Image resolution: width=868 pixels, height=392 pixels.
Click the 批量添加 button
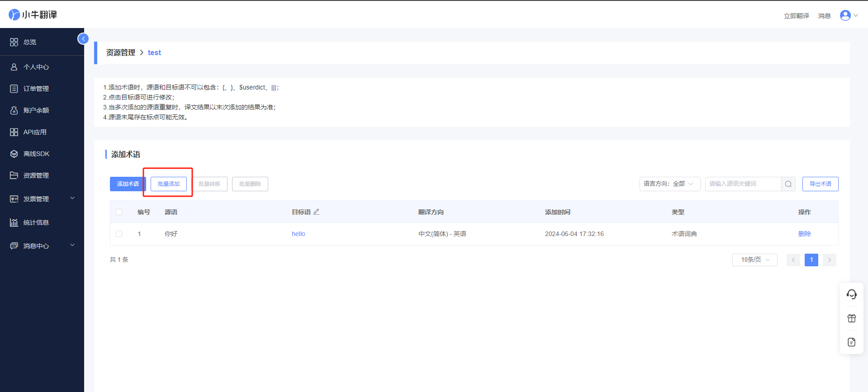169,184
